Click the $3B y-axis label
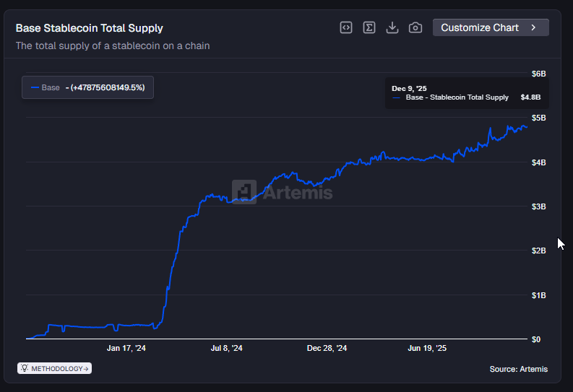Viewport: 573px width, 392px height. [538, 206]
